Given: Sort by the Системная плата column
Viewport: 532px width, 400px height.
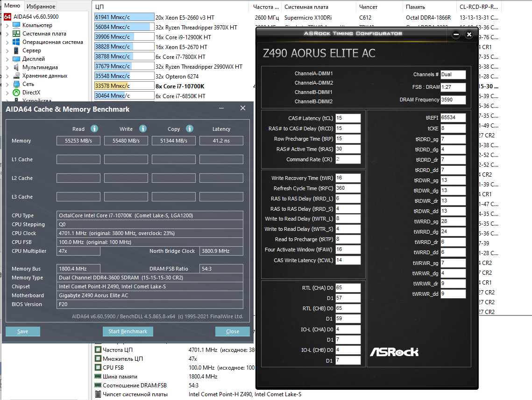Looking at the screenshot, I should 319,7.
